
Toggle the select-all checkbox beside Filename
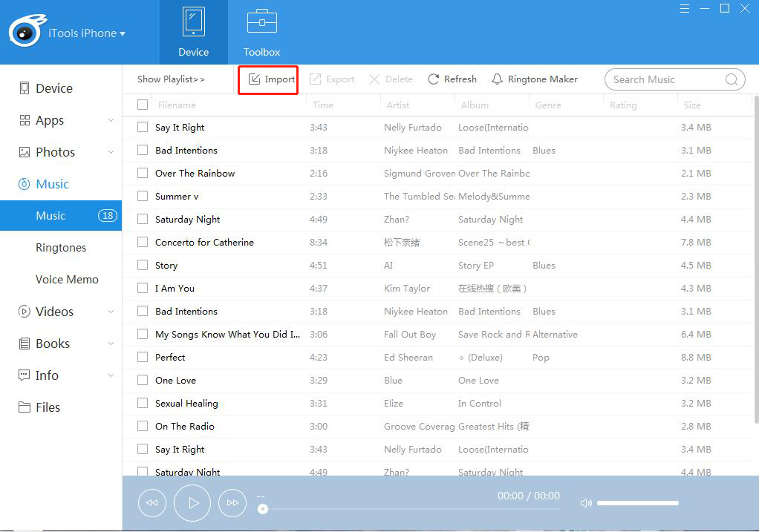143,105
